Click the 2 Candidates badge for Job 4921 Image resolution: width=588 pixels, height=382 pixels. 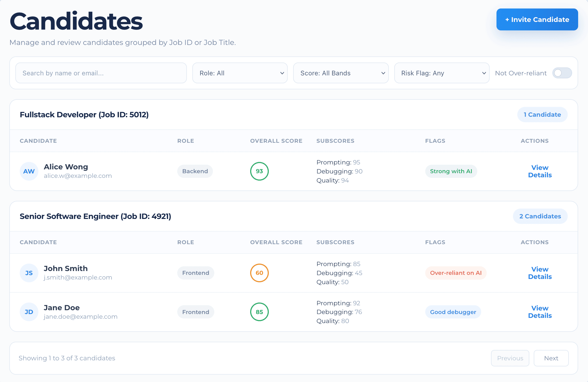click(540, 216)
